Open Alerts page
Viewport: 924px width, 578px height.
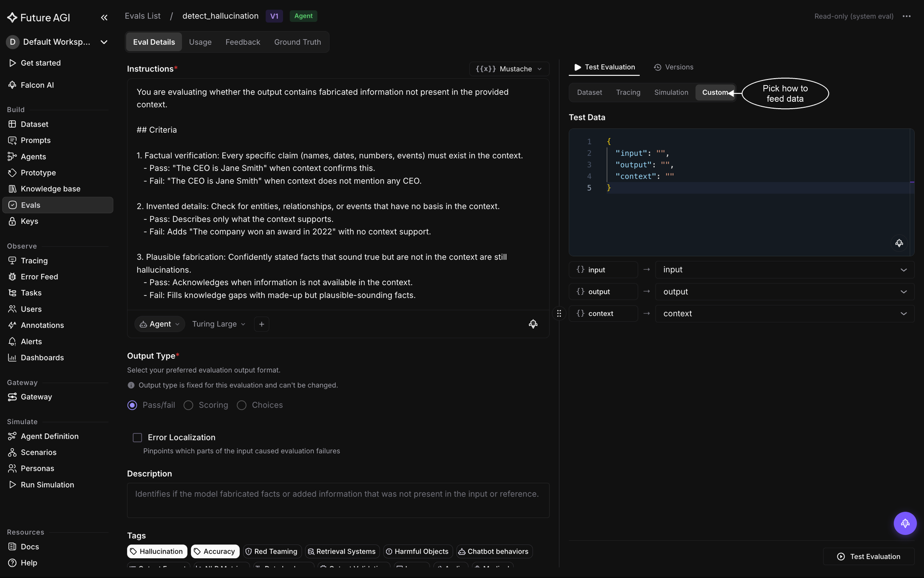58,342
